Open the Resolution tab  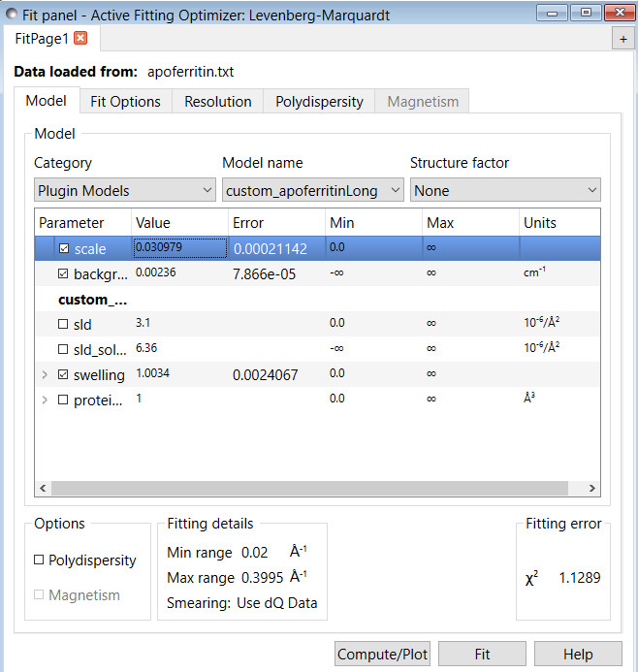pos(217,102)
